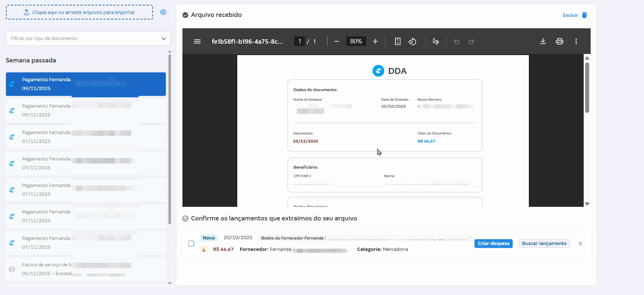
Task: Select checkbox for the R$ 66,67 entry
Action: tap(191, 244)
